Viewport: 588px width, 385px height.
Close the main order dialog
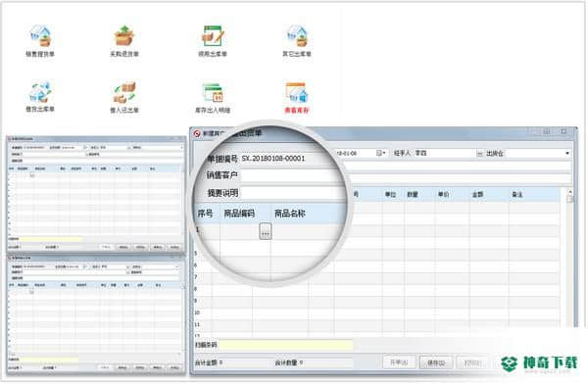point(563,131)
